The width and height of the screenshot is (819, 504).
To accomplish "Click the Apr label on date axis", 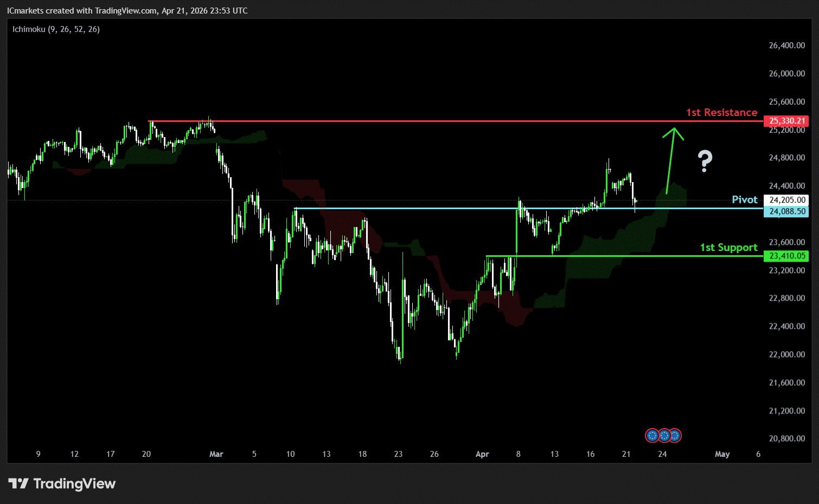I will (482, 454).
